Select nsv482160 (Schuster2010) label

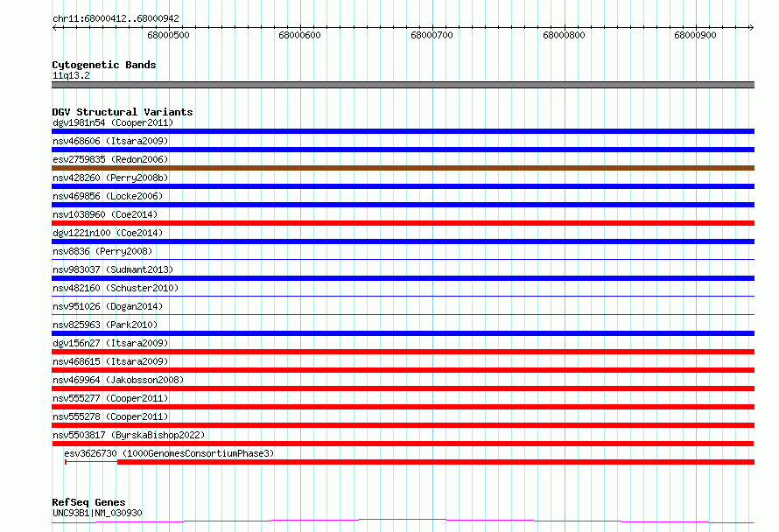[116, 288]
